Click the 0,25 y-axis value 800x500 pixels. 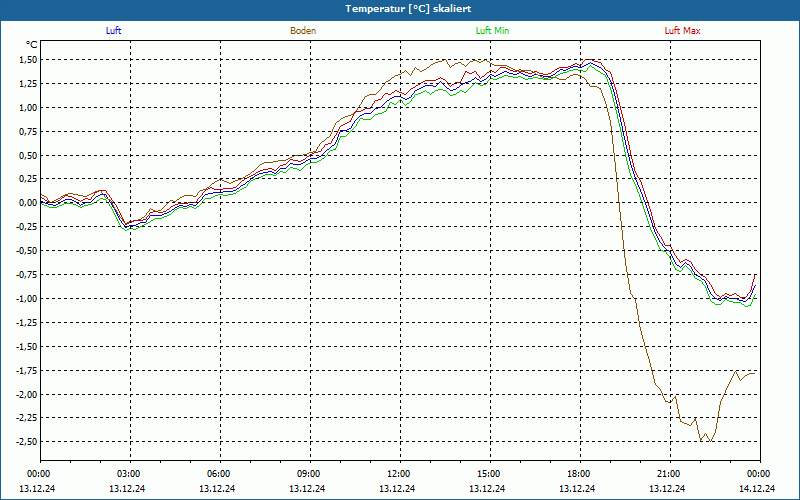tap(28, 179)
